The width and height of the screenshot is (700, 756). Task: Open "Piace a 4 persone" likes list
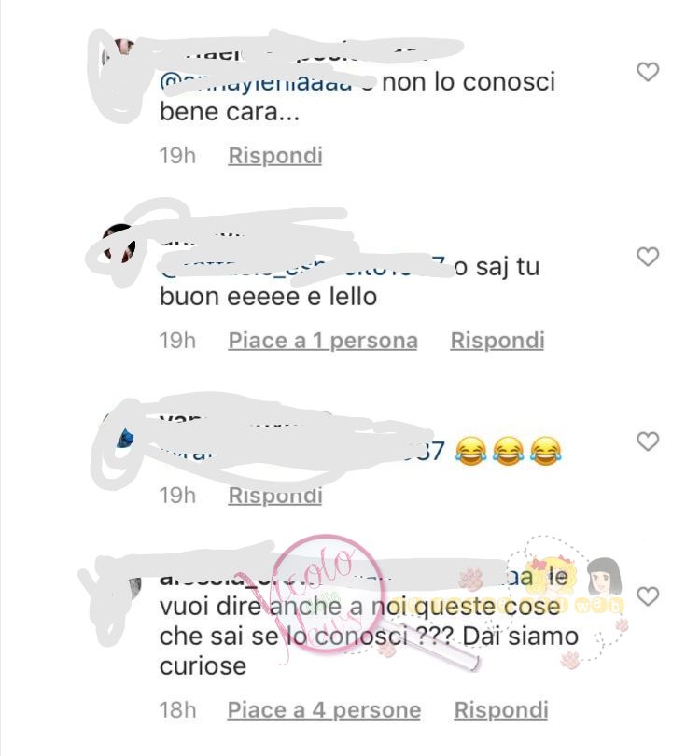[x=324, y=709]
